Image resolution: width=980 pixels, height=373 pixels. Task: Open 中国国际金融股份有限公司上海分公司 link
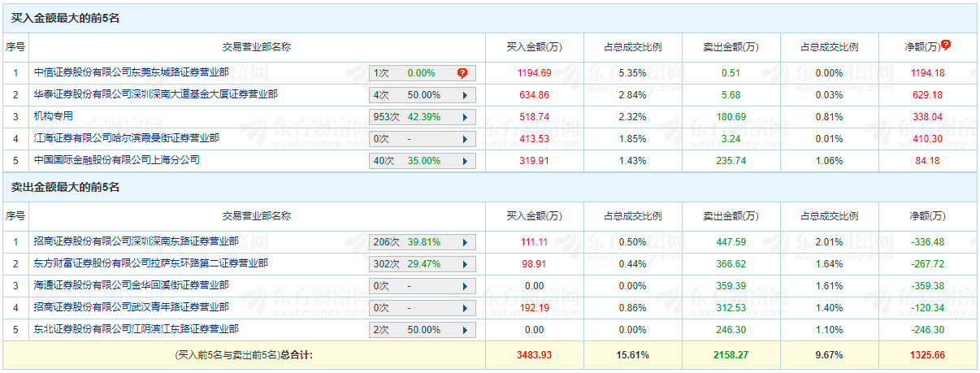[x=117, y=160]
